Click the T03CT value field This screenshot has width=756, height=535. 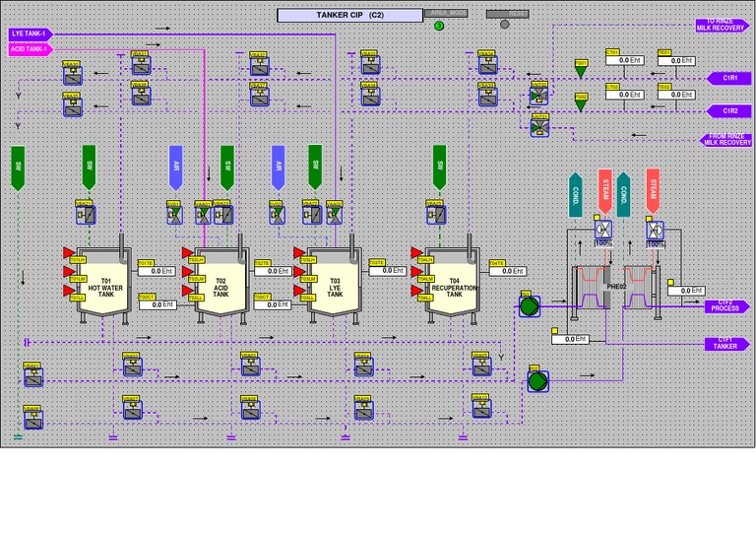pyautogui.click(x=273, y=304)
